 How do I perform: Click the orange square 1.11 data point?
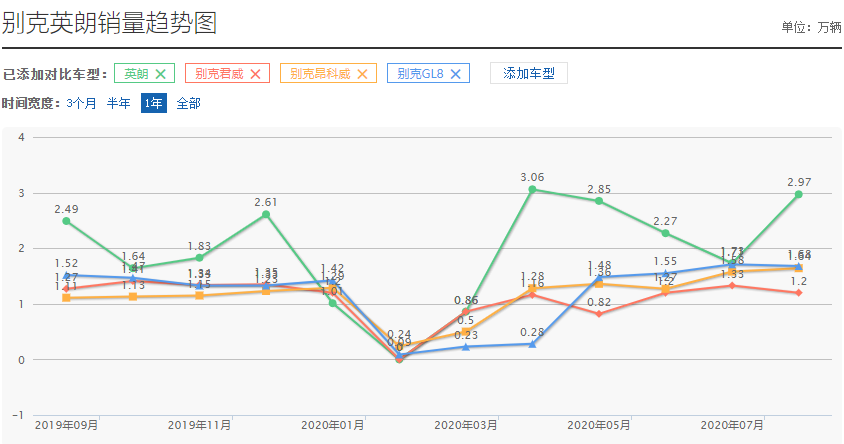pyautogui.click(x=66, y=298)
